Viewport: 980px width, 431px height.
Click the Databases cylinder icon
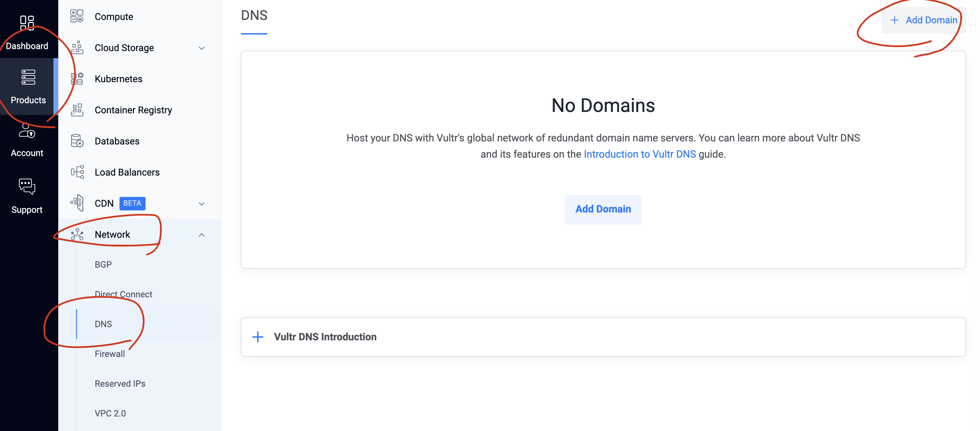[77, 141]
